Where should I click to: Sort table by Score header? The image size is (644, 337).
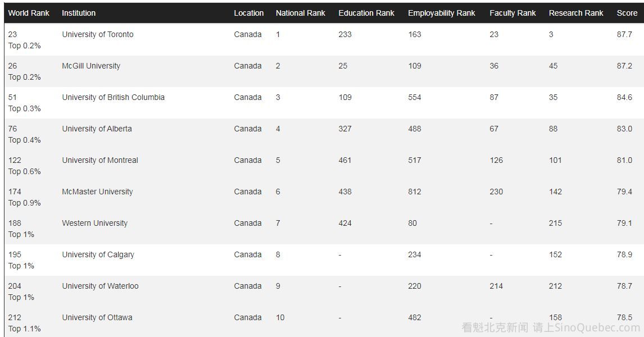[627, 13]
